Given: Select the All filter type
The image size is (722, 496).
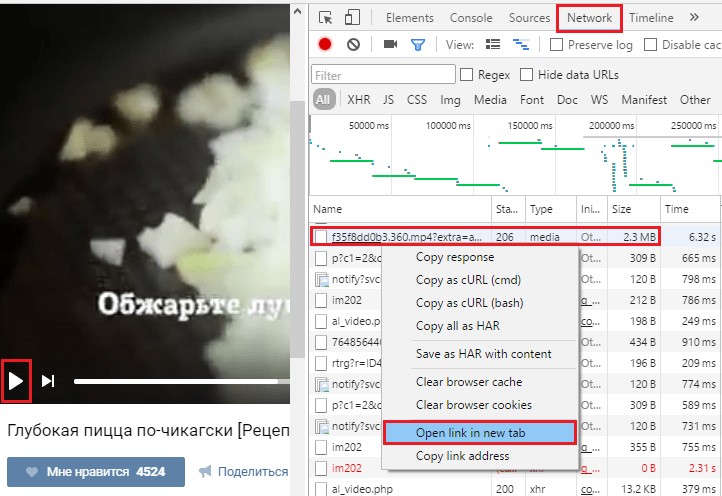Looking at the screenshot, I should point(323,100).
